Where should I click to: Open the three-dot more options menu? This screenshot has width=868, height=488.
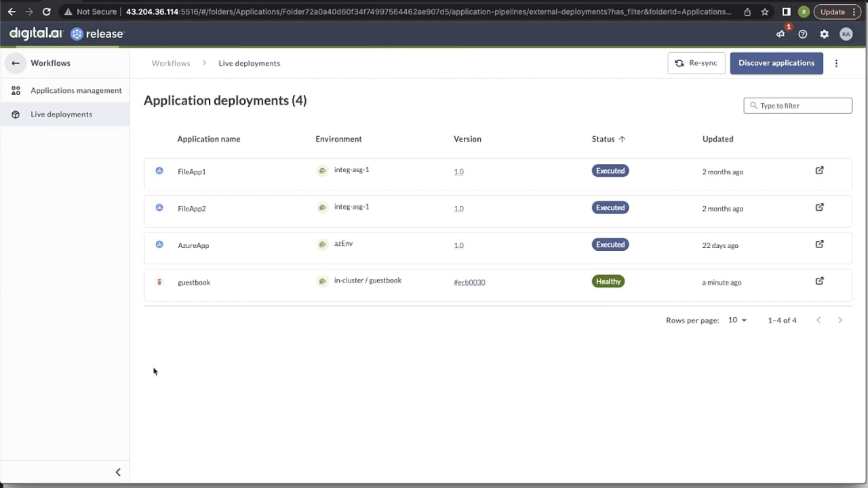(836, 63)
